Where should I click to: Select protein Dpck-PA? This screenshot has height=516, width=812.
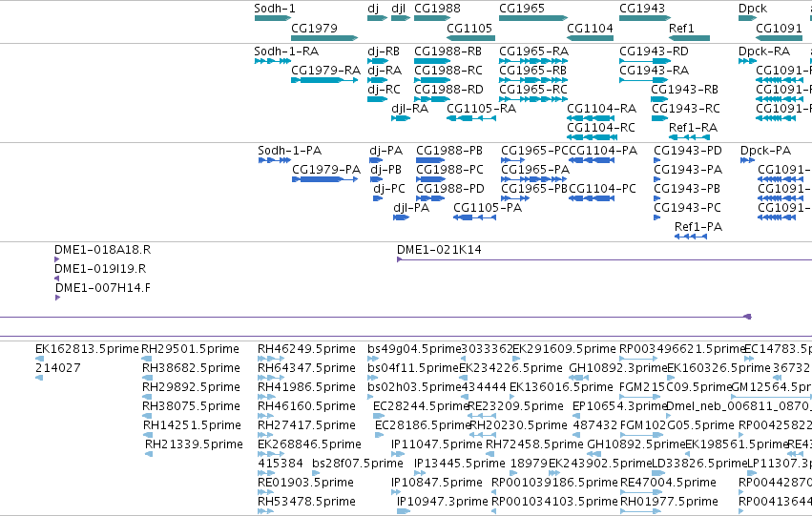pyautogui.click(x=748, y=160)
